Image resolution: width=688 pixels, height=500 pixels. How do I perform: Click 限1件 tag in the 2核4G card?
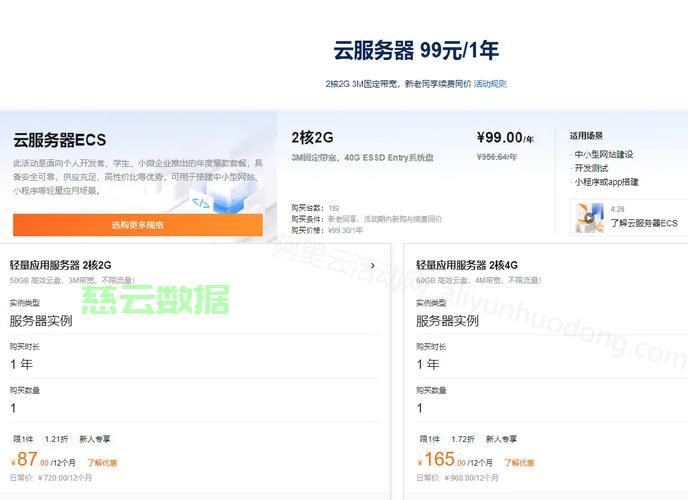pyautogui.click(x=430, y=439)
